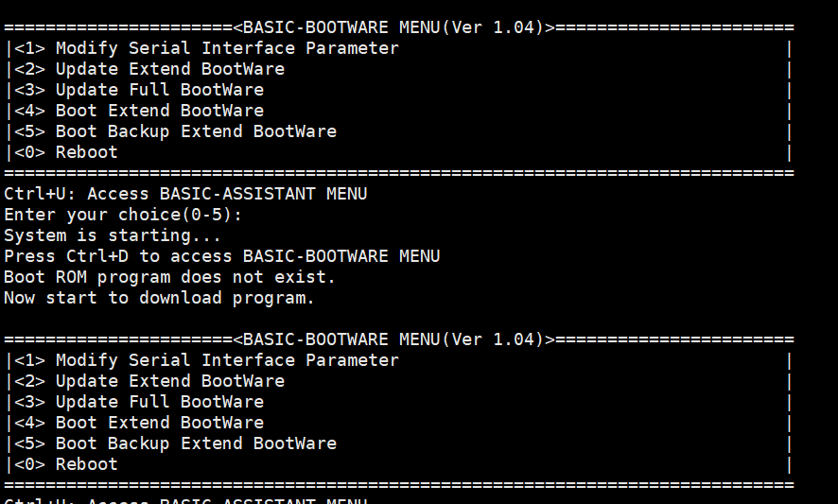The width and height of the screenshot is (838, 504).
Task: Select Modify Serial Interface Parameter in second menu
Action: pyautogui.click(x=226, y=360)
